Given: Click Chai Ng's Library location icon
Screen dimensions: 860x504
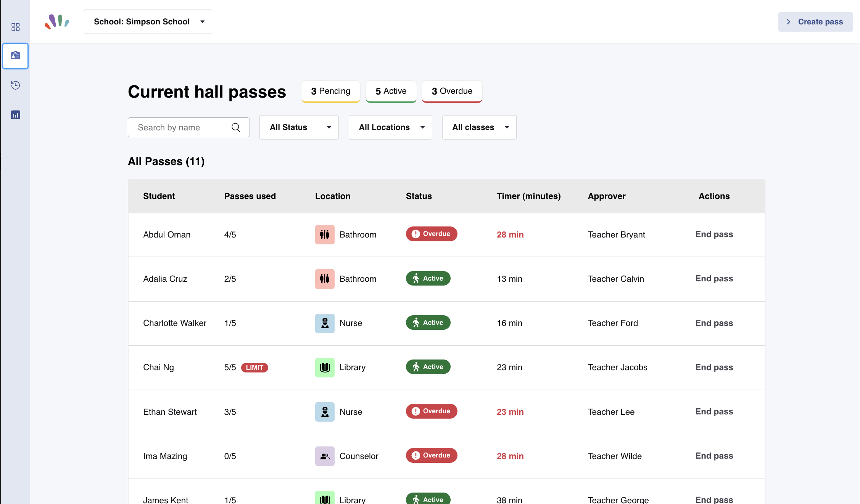Looking at the screenshot, I should click(325, 368).
